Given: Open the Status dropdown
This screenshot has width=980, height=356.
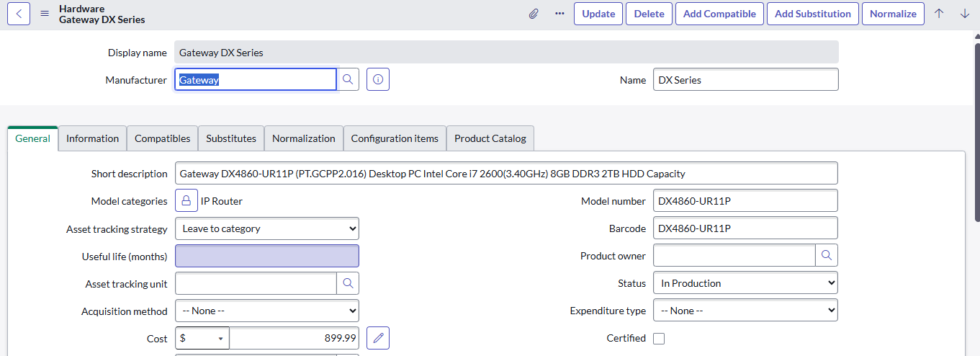Looking at the screenshot, I should pyautogui.click(x=745, y=283).
